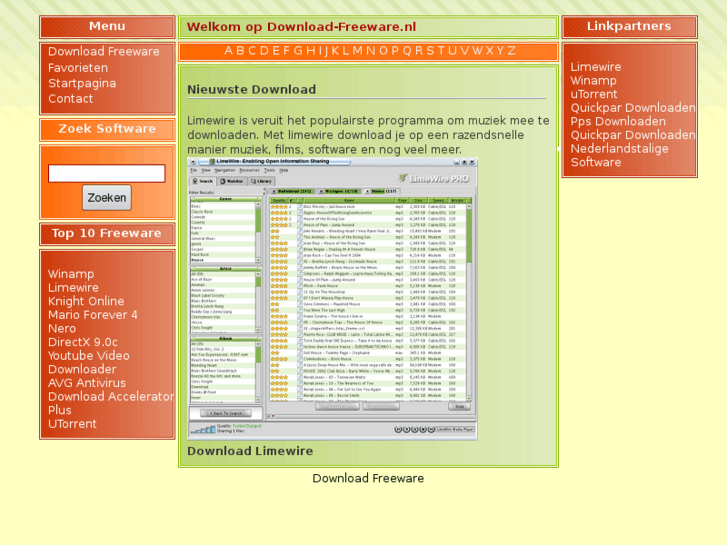Select letter B in the alphabet bar
This screenshot has width=727, height=545.
click(x=240, y=51)
